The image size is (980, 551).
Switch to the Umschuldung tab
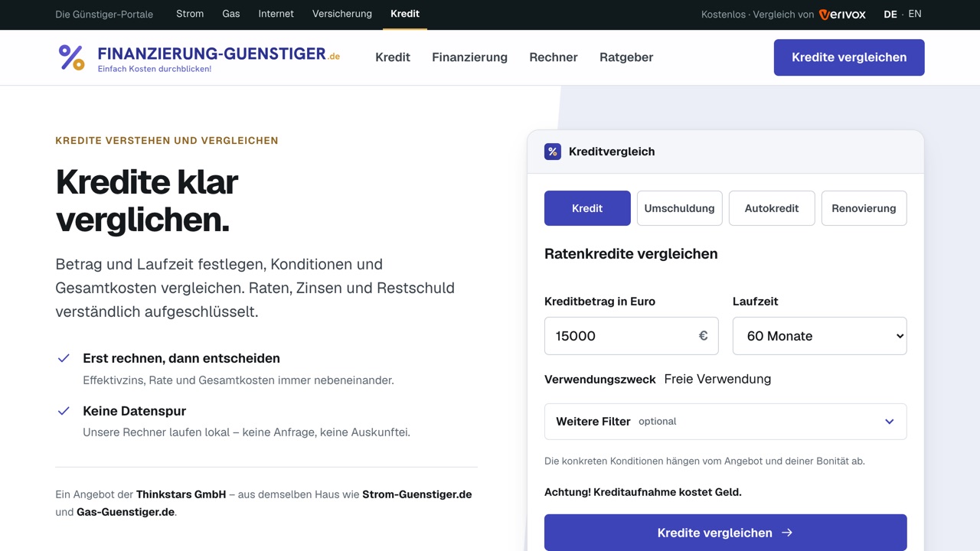pos(679,208)
